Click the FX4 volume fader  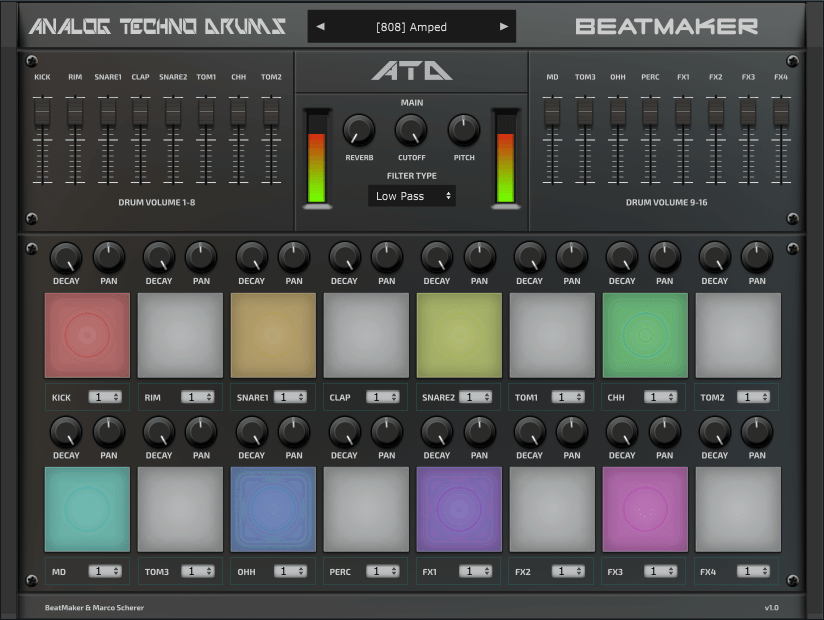(x=780, y=112)
